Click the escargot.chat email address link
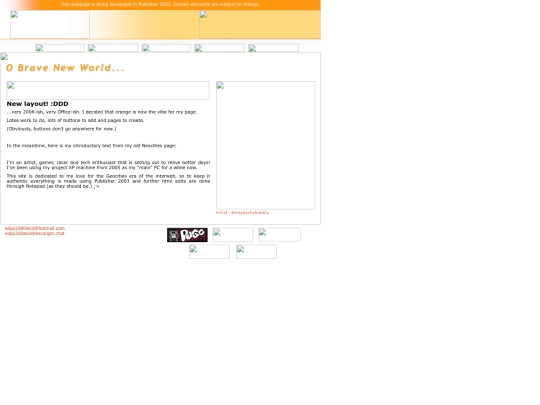 pos(34,233)
